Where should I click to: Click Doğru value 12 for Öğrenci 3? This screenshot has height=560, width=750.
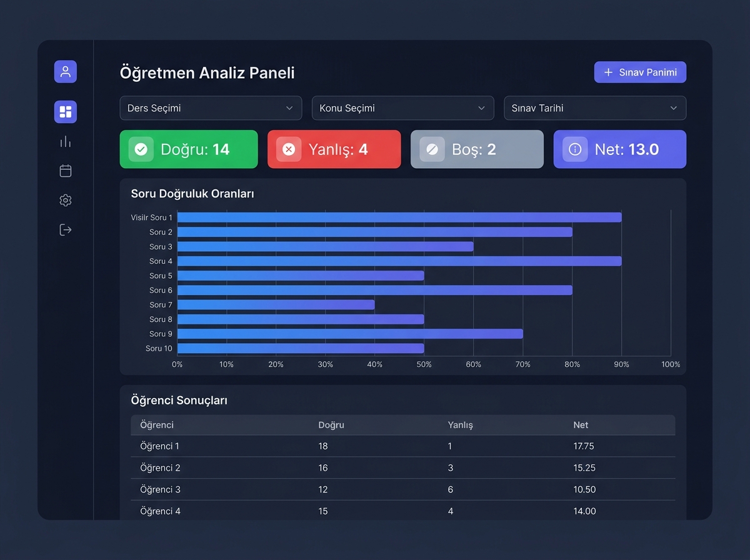point(323,489)
